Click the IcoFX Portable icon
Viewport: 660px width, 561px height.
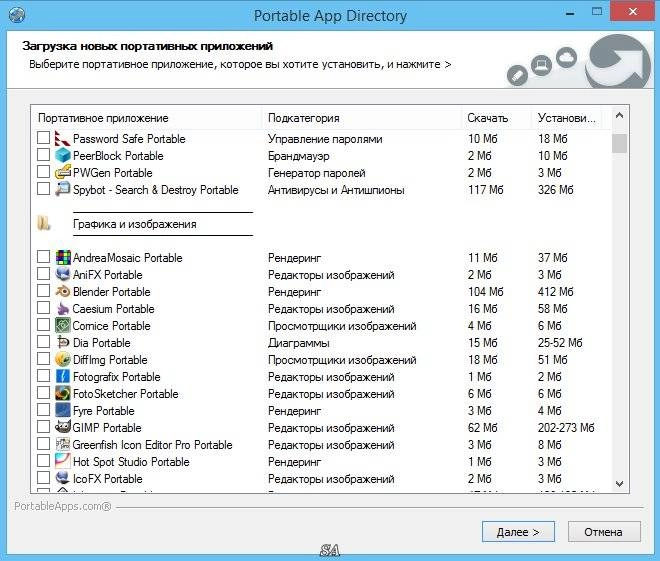[63, 478]
